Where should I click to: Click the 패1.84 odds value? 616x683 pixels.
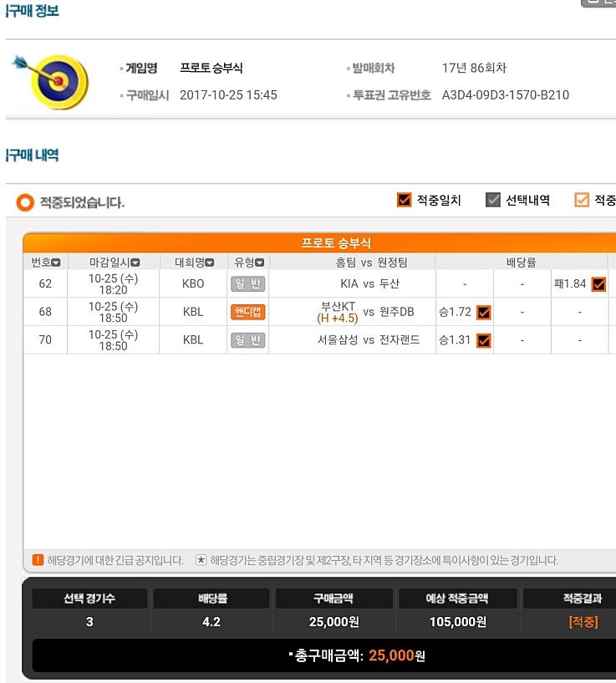[x=570, y=284]
